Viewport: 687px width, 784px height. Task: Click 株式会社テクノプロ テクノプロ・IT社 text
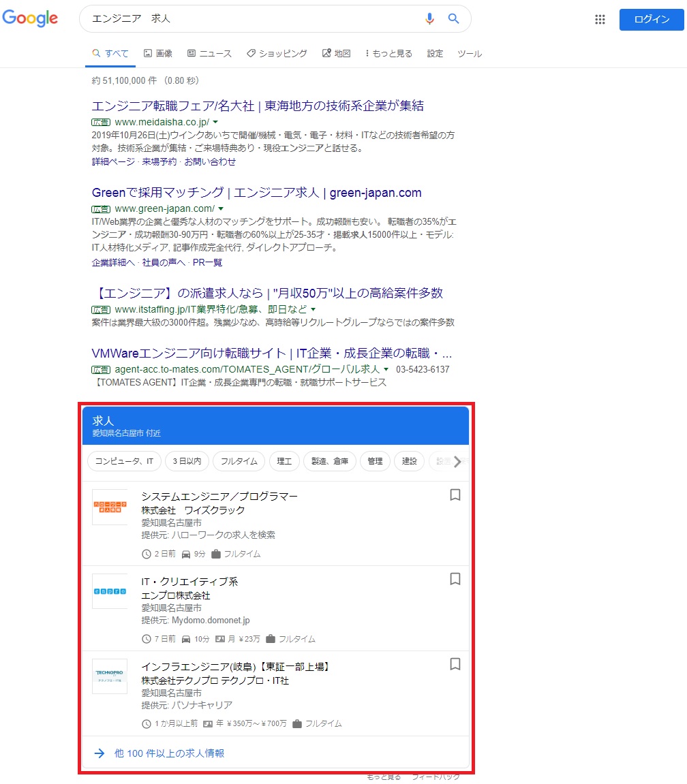click(215, 680)
